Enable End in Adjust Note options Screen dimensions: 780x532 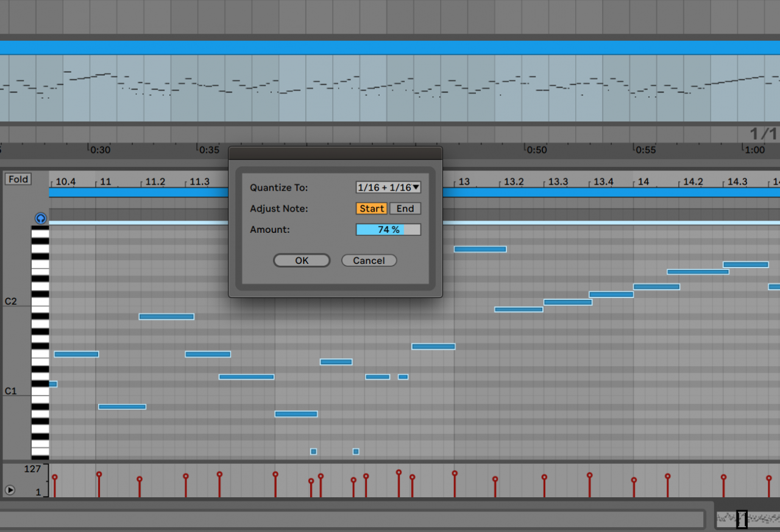pyautogui.click(x=405, y=208)
